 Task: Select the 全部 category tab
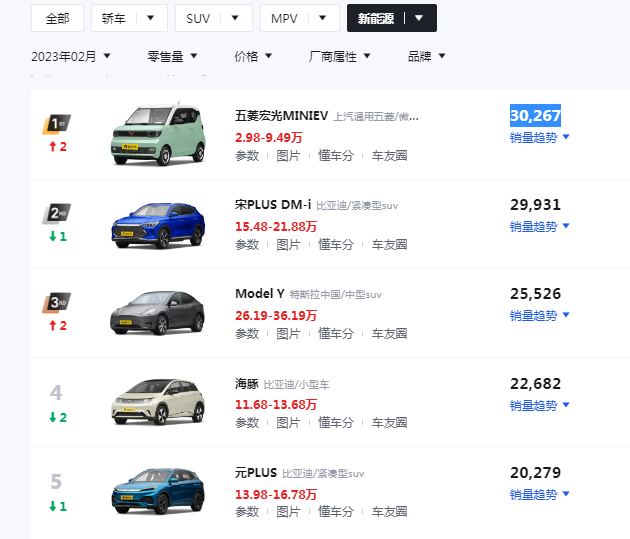coord(57,18)
